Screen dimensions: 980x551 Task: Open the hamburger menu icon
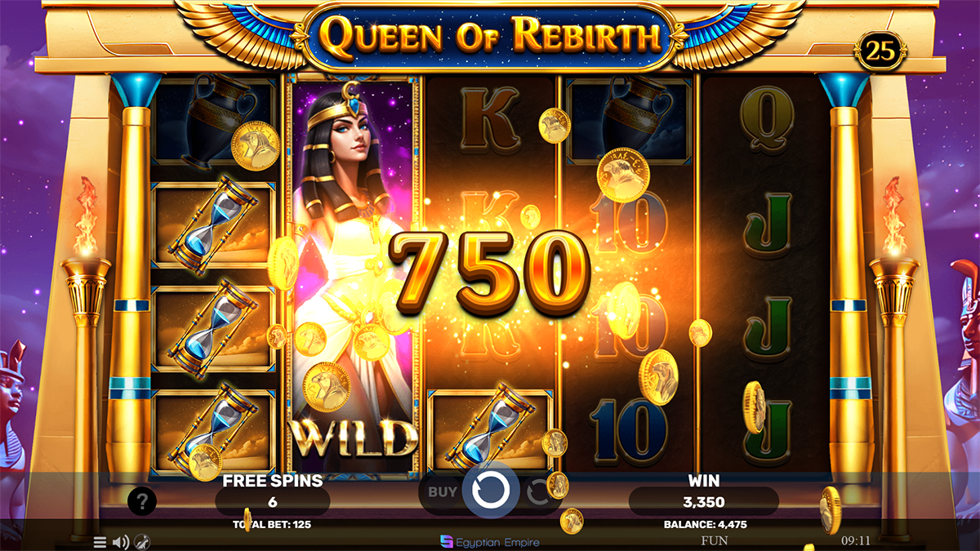click(x=100, y=541)
